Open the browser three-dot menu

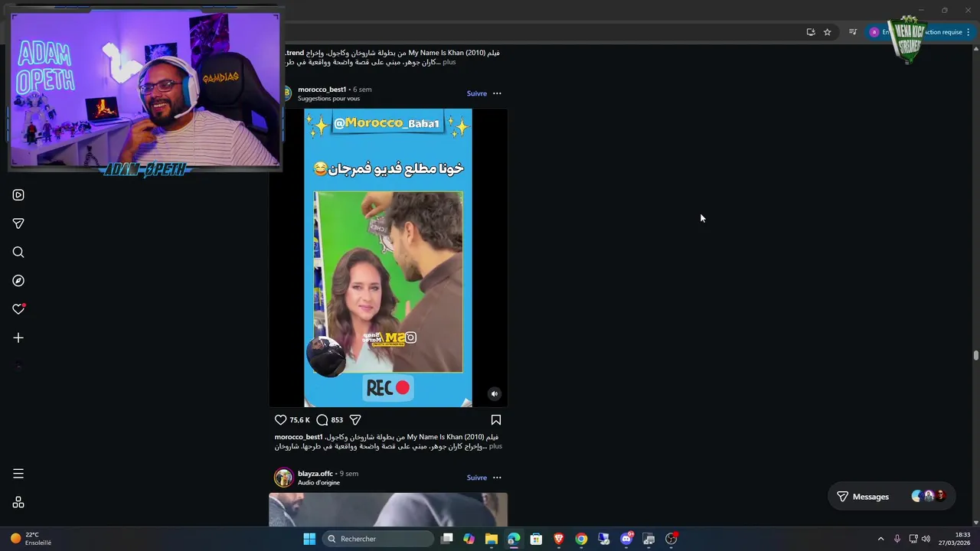coord(969,32)
